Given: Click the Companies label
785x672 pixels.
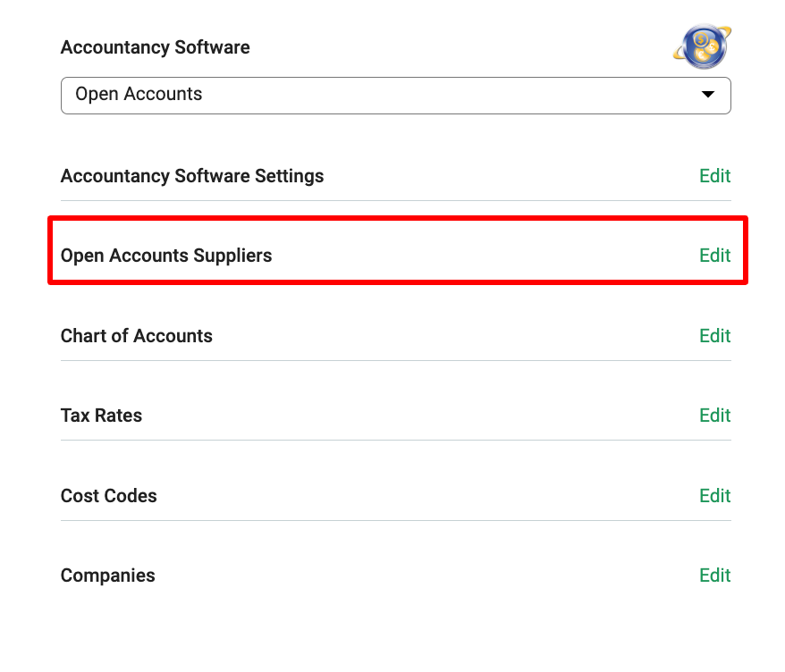Looking at the screenshot, I should pyautogui.click(x=107, y=575).
